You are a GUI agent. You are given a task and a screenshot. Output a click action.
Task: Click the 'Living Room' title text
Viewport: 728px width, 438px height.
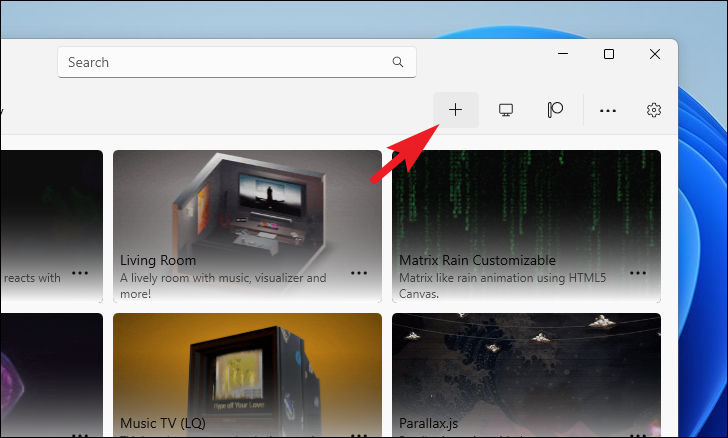click(x=158, y=260)
